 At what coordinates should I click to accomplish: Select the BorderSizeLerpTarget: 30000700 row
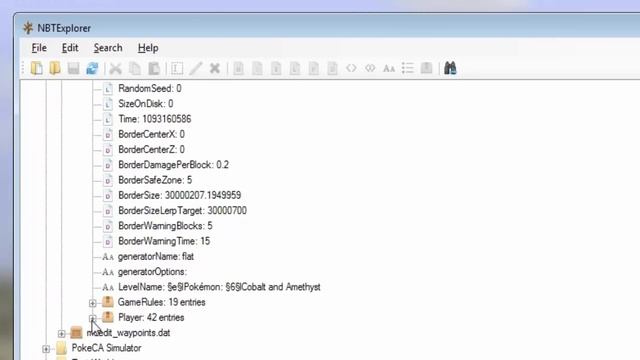(x=182, y=211)
